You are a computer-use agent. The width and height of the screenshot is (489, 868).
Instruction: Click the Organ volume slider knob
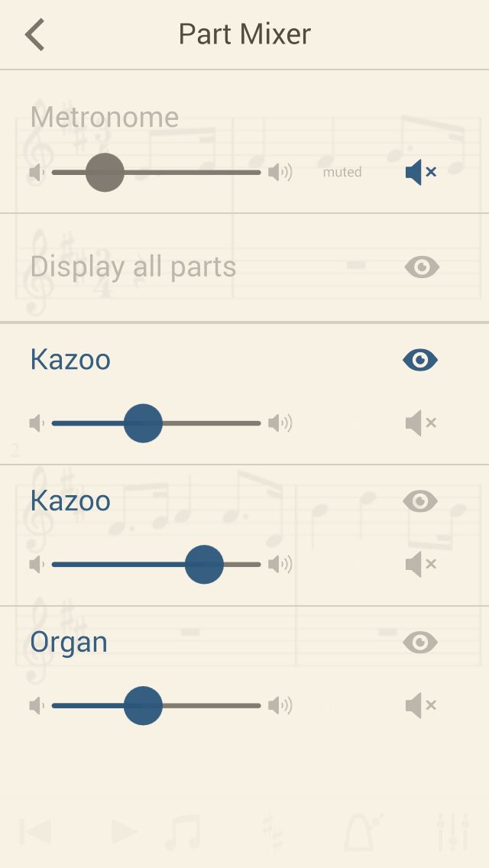[143, 706]
